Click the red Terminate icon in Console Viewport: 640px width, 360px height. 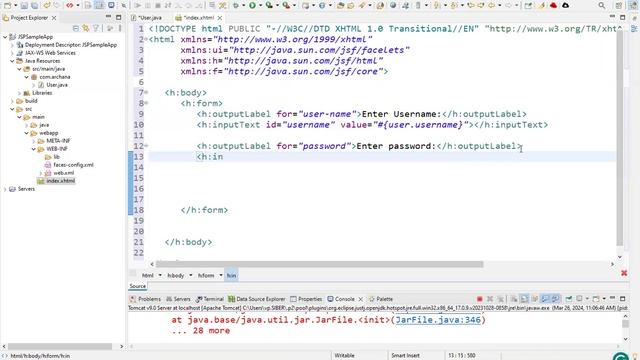(480, 299)
